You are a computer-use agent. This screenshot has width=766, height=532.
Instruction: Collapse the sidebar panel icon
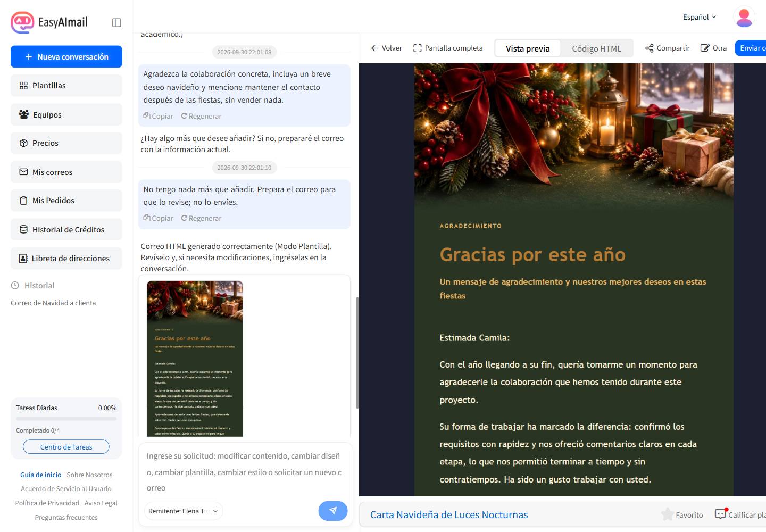pyautogui.click(x=117, y=22)
